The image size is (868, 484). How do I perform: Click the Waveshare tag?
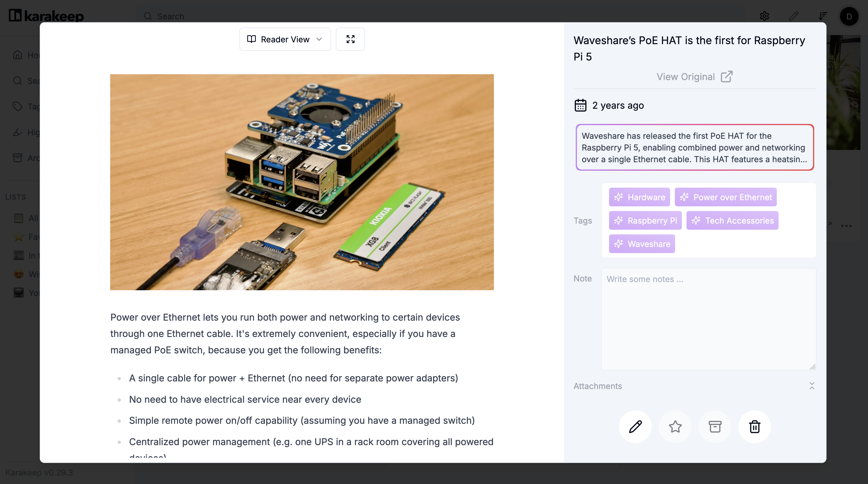[x=642, y=244]
